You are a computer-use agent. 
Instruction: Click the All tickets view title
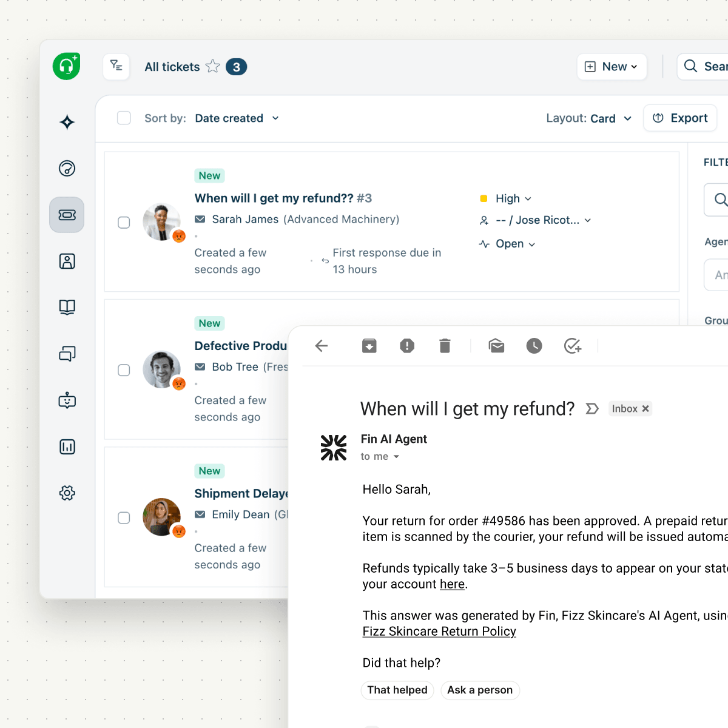pos(172,67)
